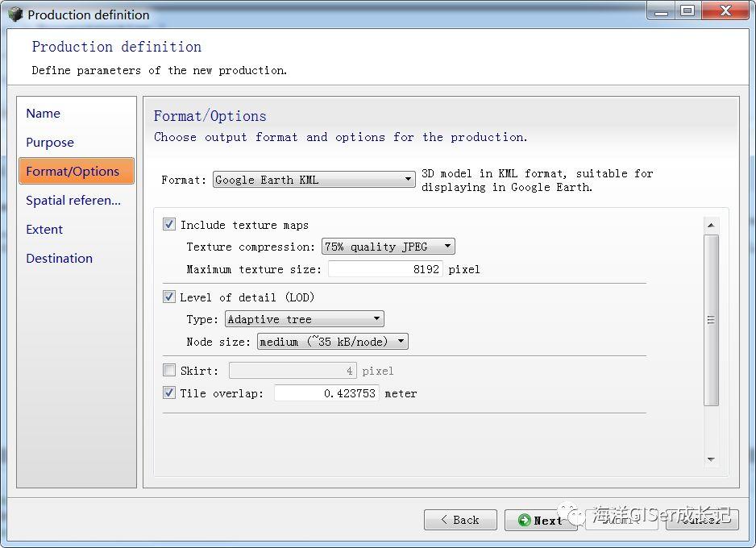Click the green arrow icon on Next
This screenshot has height=548, width=756.
524,520
